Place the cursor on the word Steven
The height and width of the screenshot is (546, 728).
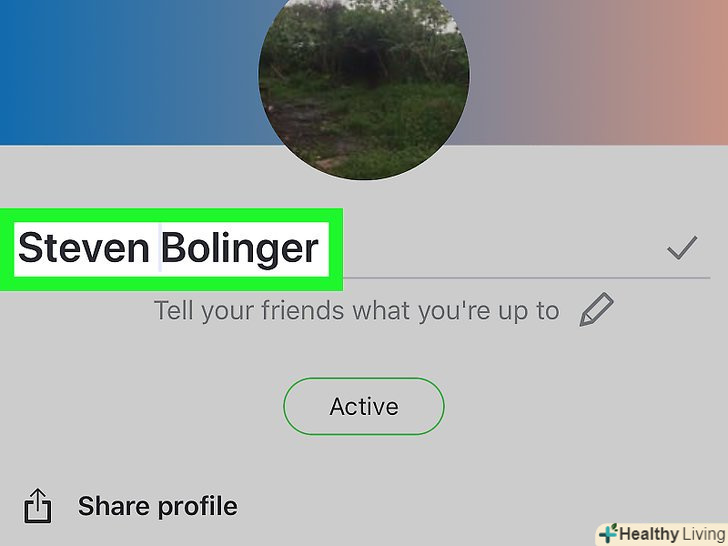(x=84, y=248)
